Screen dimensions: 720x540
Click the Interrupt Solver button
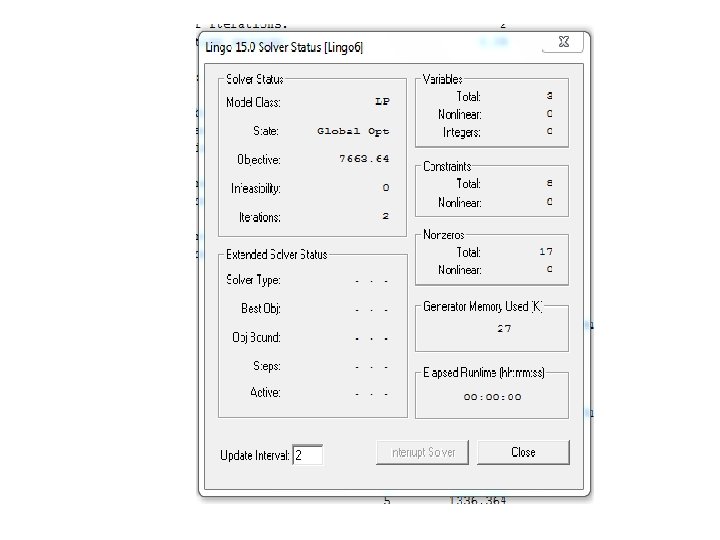tap(422, 452)
